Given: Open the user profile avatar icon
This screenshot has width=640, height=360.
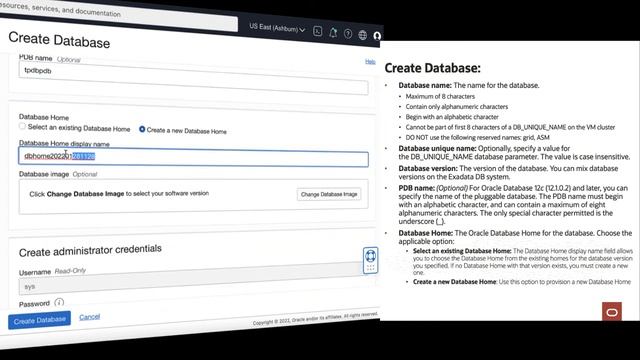Looking at the screenshot, I should click(x=377, y=36).
